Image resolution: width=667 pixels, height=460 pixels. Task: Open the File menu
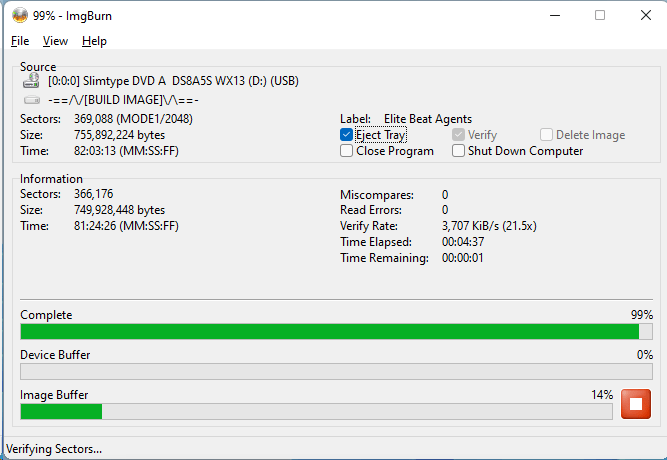coord(20,41)
